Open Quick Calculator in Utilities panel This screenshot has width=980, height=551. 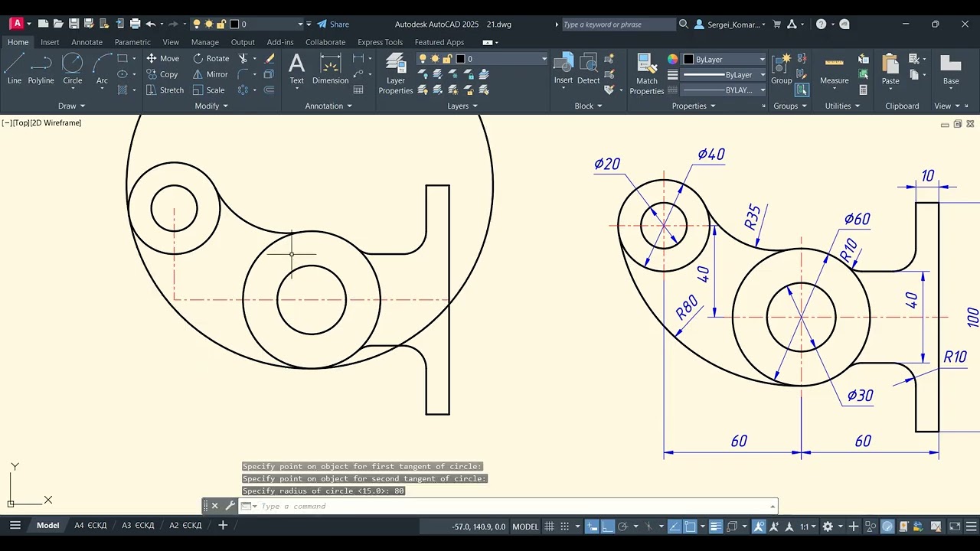864,90
